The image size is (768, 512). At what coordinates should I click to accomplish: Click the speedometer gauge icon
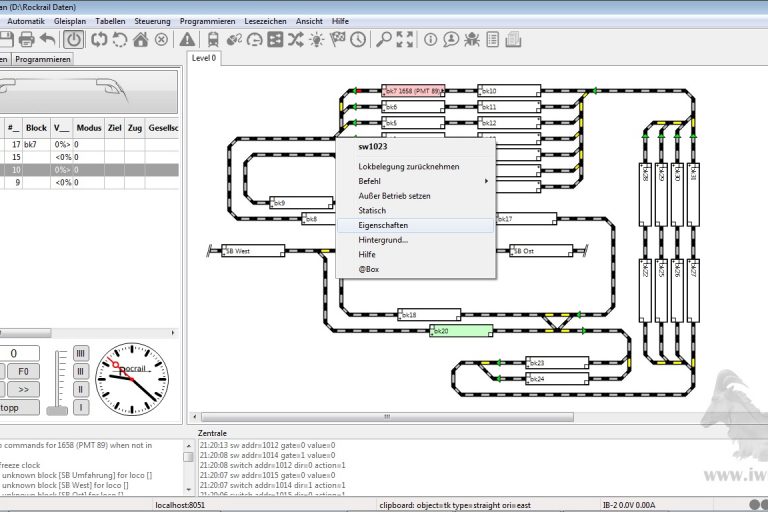255,40
